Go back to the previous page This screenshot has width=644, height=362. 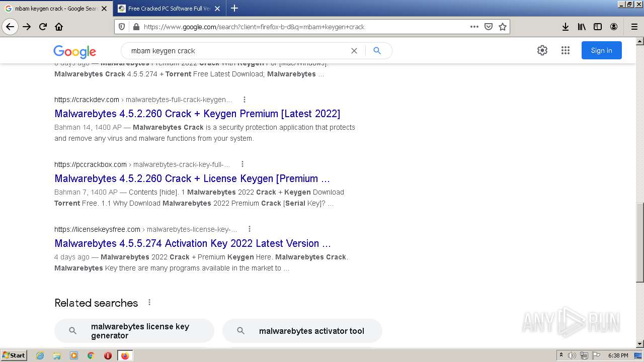click(10, 27)
